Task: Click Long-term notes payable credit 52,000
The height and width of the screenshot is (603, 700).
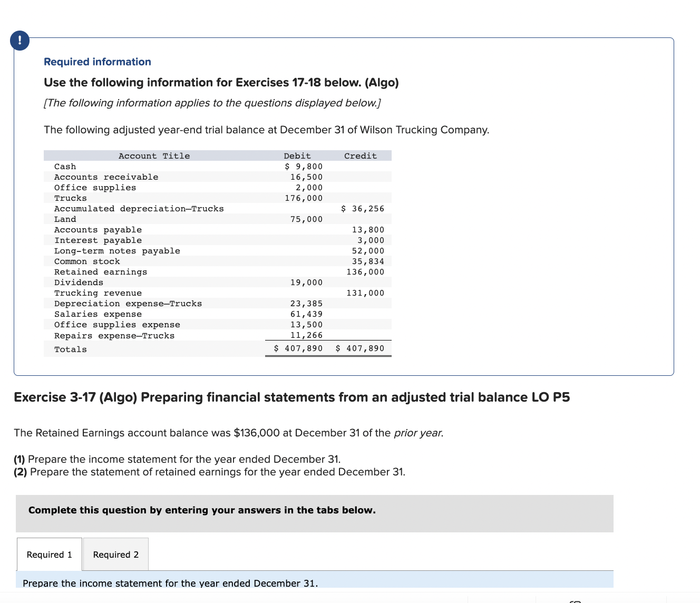Action: [x=368, y=251]
